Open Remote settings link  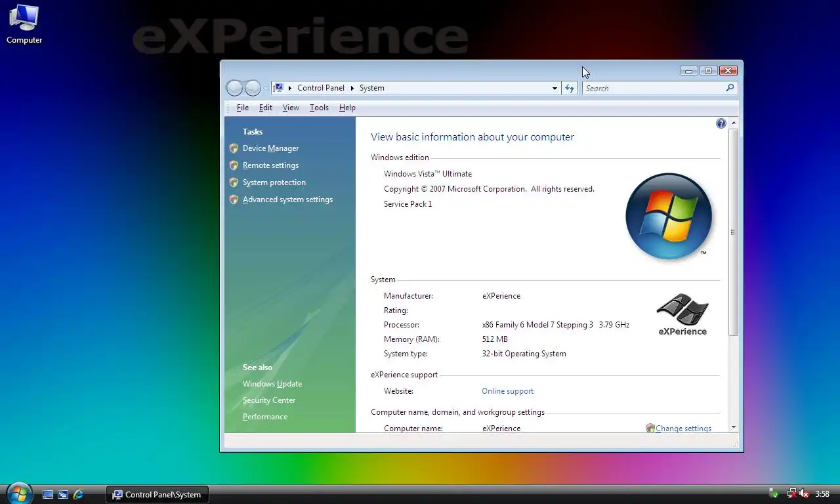coord(270,165)
